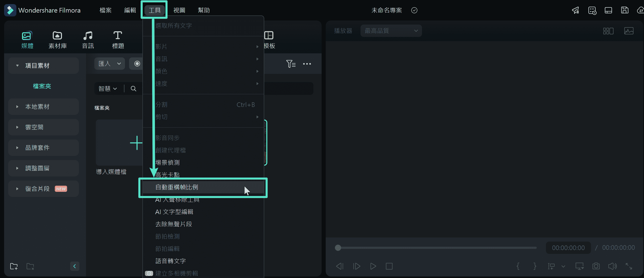Take a snapshot with the camera icon
The width and height of the screenshot is (644, 278).
[596, 266]
